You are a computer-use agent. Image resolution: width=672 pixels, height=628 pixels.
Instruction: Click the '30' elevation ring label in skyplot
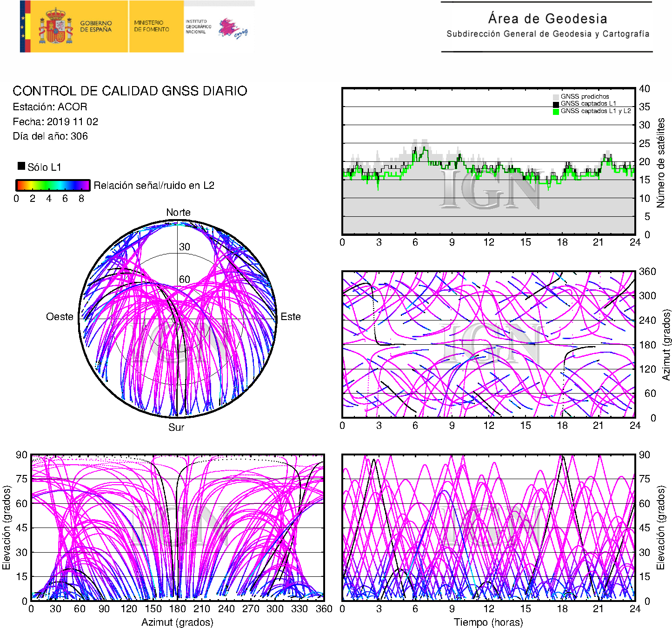pyautogui.click(x=185, y=247)
